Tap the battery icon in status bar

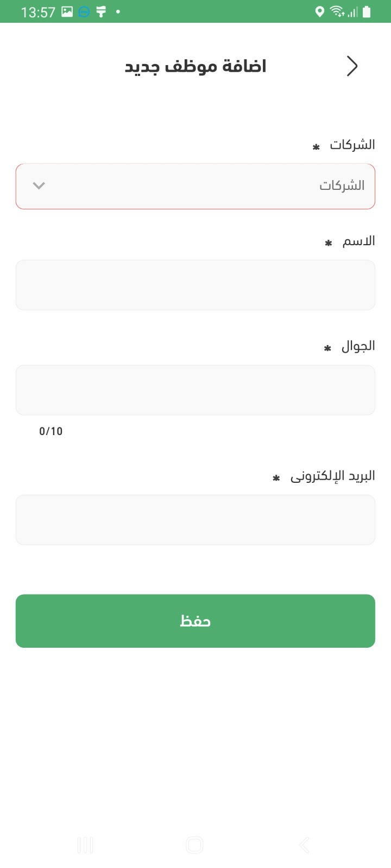(x=367, y=11)
